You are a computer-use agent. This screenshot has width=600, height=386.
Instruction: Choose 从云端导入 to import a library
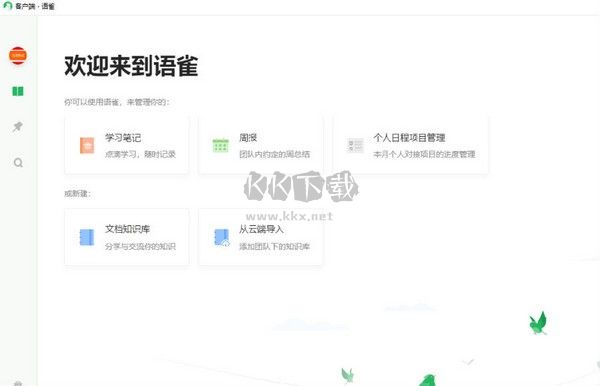pyautogui.click(x=261, y=237)
